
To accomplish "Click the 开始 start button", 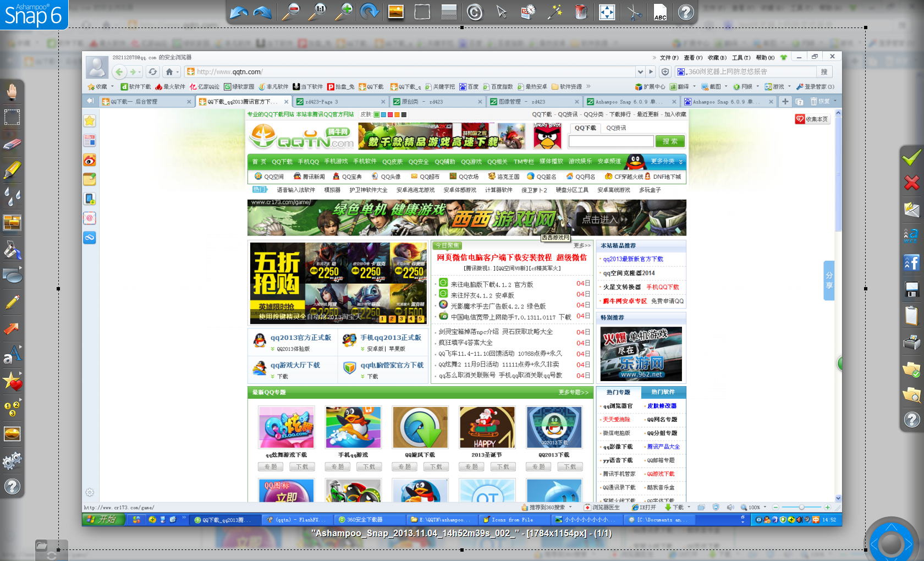I will pyautogui.click(x=103, y=519).
